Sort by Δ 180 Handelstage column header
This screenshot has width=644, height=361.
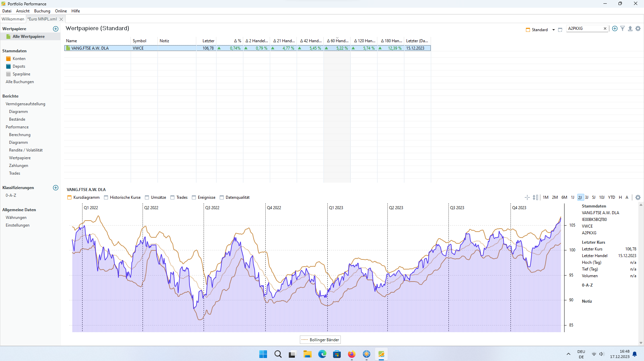(x=391, y=41)
